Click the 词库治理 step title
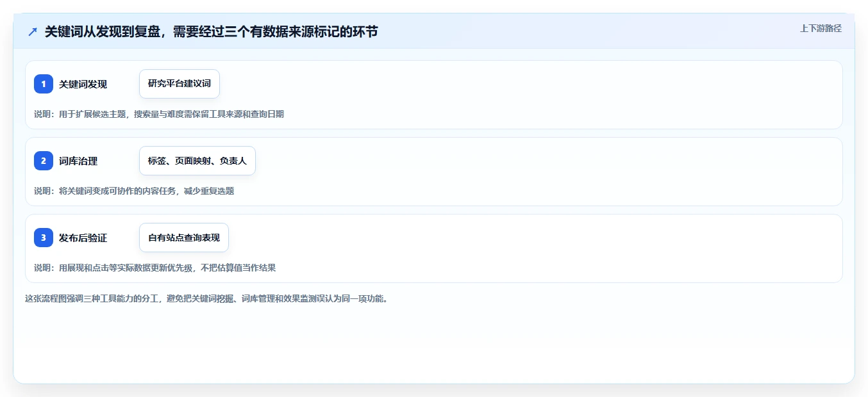Image resolution: width=868 pixels, height=397 pixels. tap(78, 161)
